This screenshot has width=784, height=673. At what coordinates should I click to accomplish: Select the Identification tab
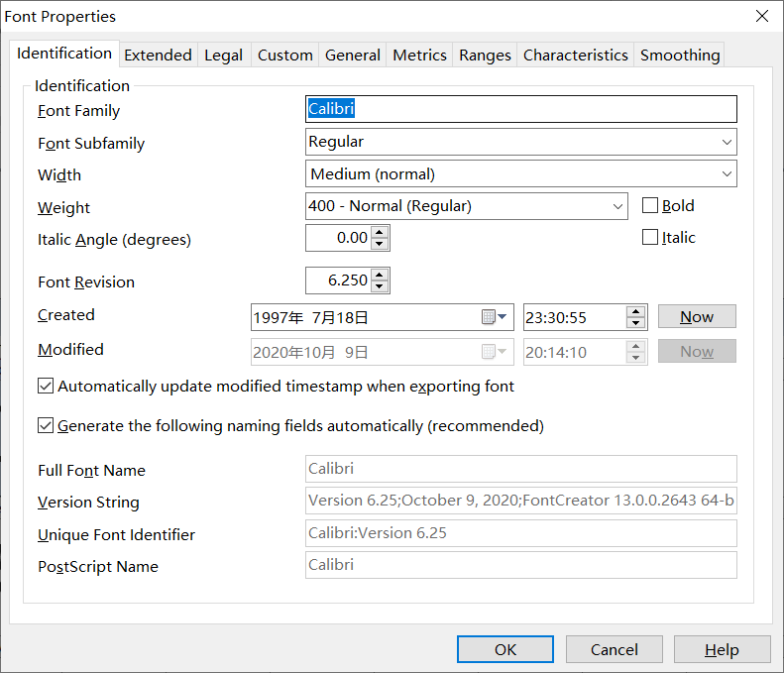click(x=64, y=54)
